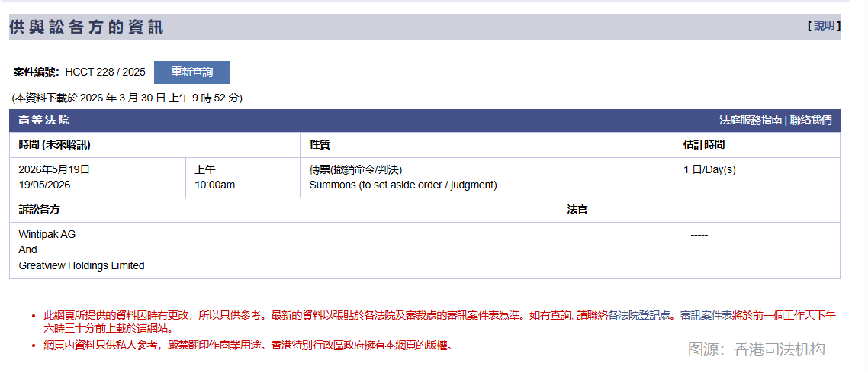Select the hearing time 10:00am
868x373 pixels.
[214, 185]
